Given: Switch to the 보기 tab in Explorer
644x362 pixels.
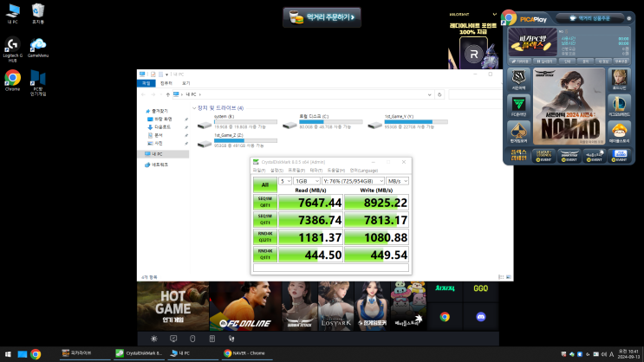Looking at the screenshot, I should [x=186, y=83].
